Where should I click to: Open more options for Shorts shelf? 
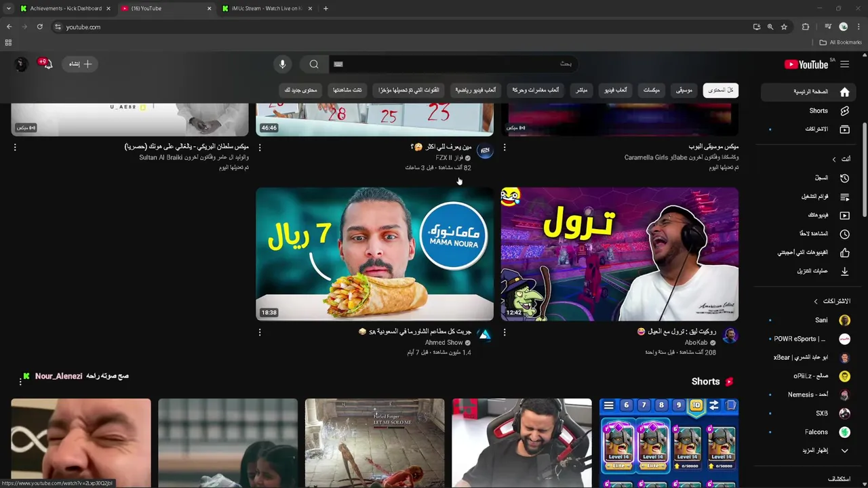click(20, 382)
